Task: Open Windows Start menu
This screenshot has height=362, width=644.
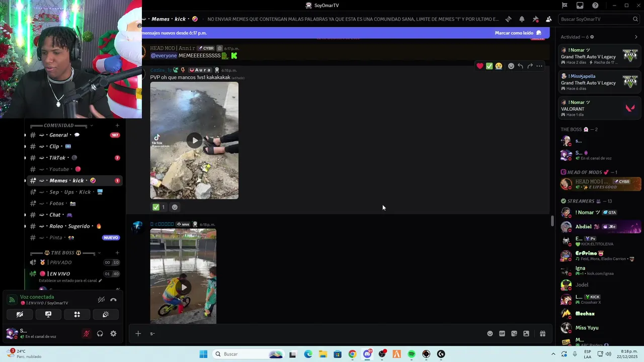Action: [x=203, y=354]
